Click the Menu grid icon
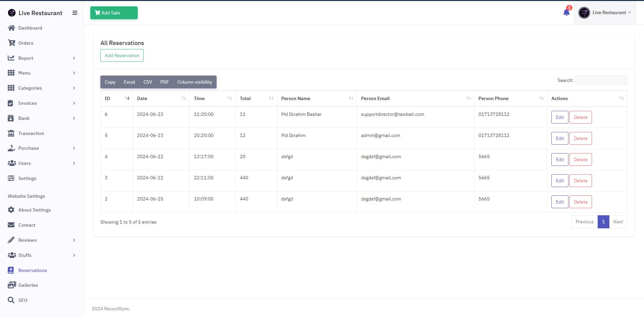 pyautogui.click(x=11, y=73)
